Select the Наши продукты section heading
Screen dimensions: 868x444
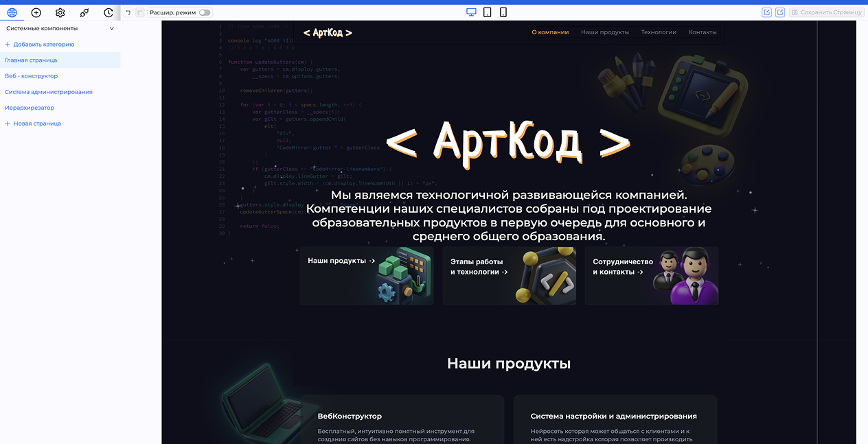(x=509, y=364)
